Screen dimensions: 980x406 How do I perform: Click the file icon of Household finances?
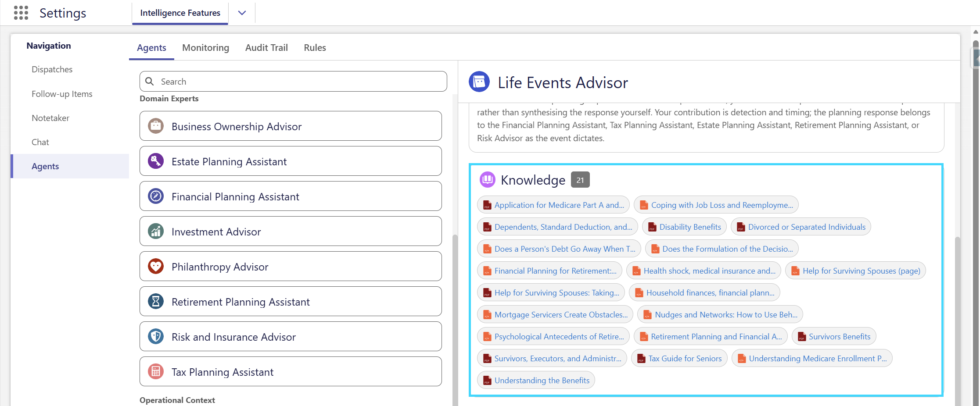[639, 293]
